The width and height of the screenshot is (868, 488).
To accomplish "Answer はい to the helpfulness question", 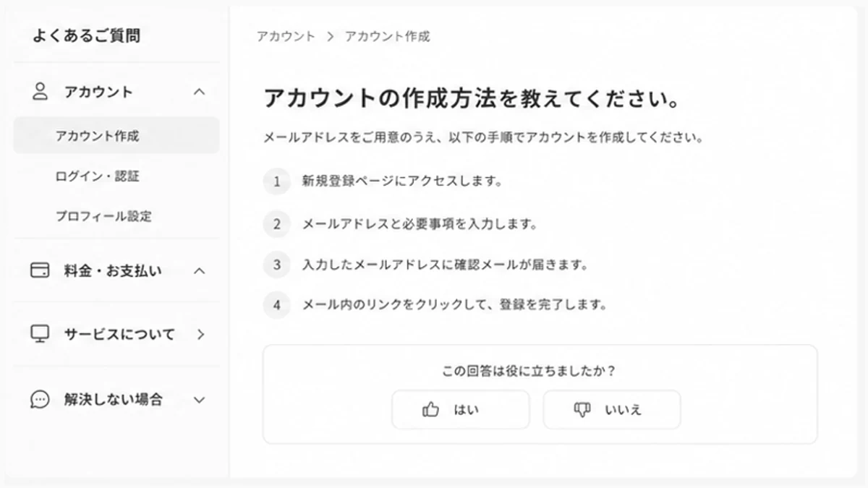I will (461, 410).
